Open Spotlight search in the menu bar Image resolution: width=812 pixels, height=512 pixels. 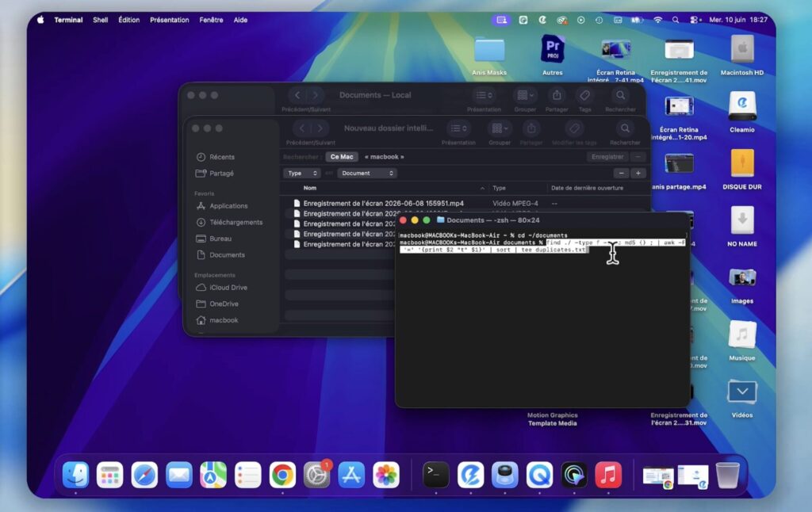point(676,20)
